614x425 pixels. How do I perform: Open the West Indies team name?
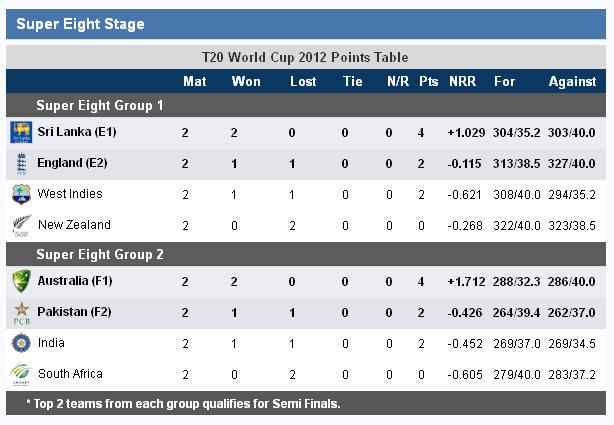70,194
